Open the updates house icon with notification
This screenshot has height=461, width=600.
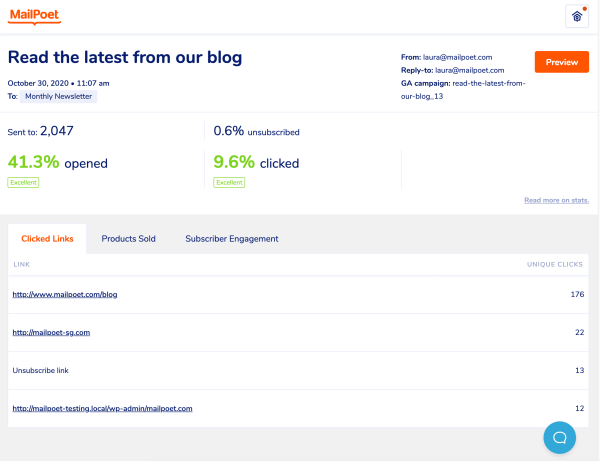[x=577, y=16]
